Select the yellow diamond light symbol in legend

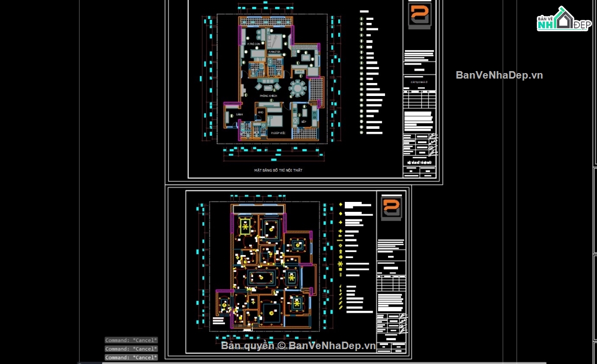340,204
